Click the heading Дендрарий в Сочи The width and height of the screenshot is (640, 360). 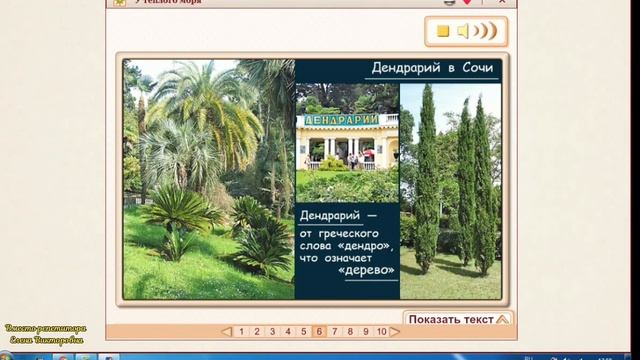(432, 68)
